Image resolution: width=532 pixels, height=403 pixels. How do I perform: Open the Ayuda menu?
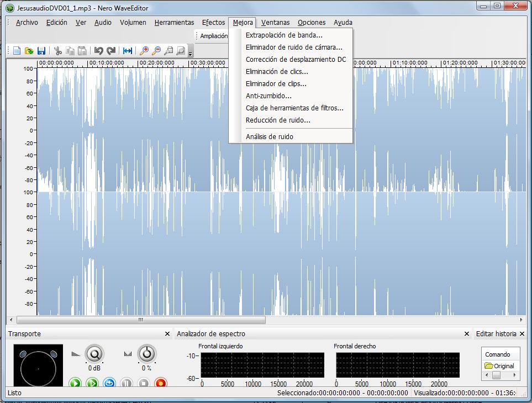pyautogui.click(x=343, y=23)
